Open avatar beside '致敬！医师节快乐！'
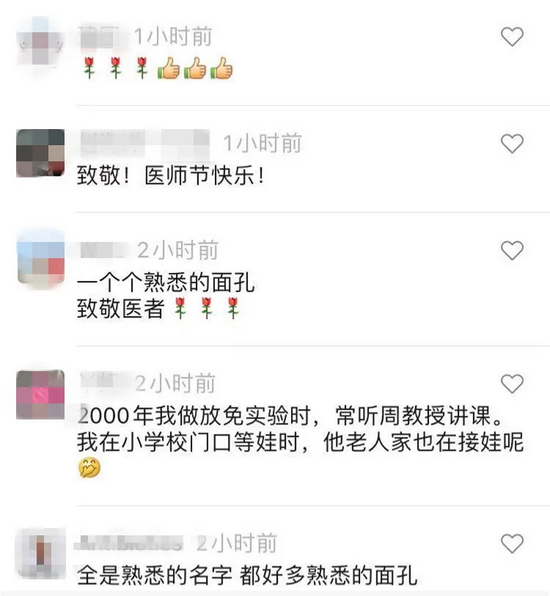550x596 pixels. 40,153
